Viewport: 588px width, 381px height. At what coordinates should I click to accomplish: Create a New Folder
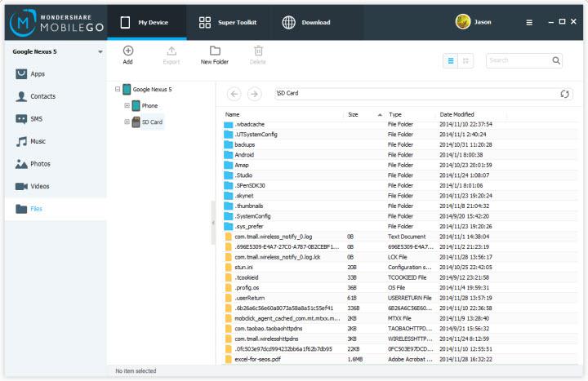(x=215, y=55)
